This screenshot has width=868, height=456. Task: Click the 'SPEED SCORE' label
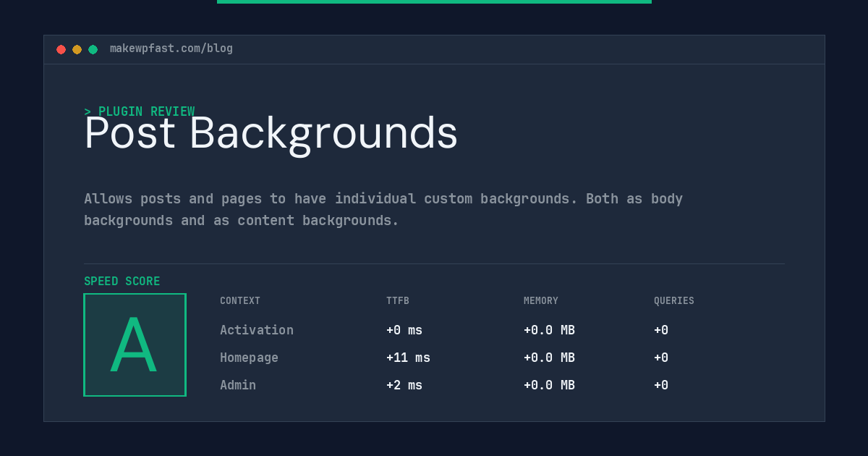(x=122, y=281)
